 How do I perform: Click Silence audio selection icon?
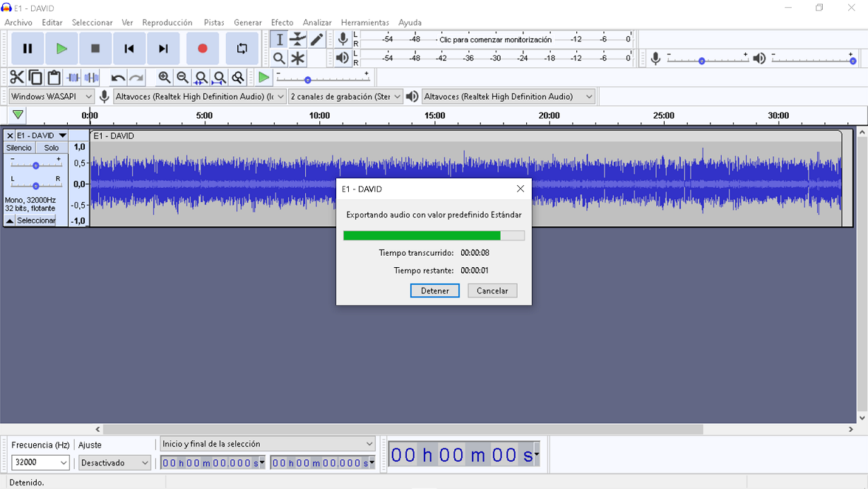pos(91,78)
